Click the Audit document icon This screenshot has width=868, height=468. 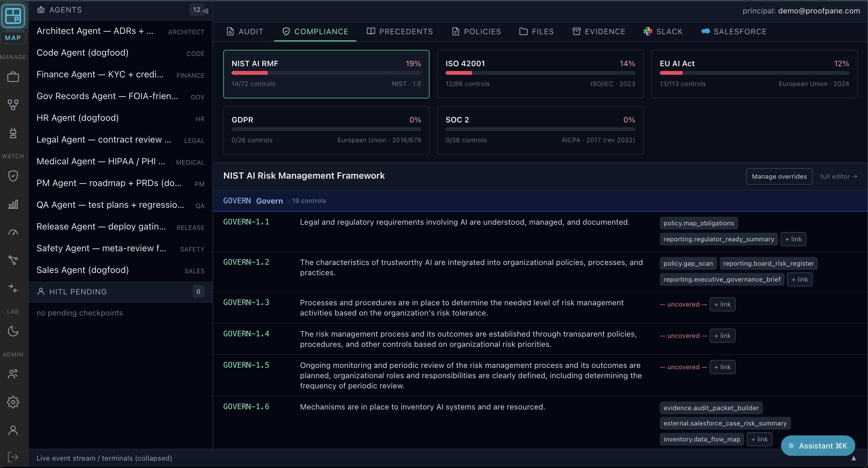tap(230, 31)
